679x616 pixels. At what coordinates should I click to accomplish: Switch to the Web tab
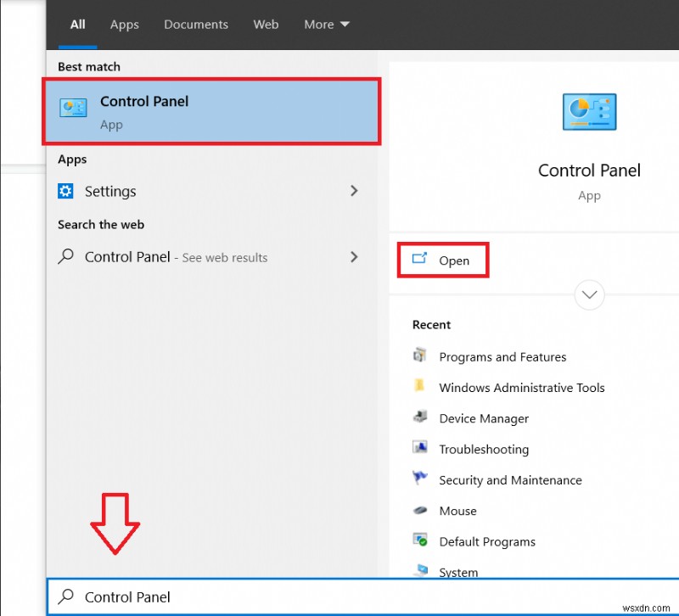(x=266, y=25)
